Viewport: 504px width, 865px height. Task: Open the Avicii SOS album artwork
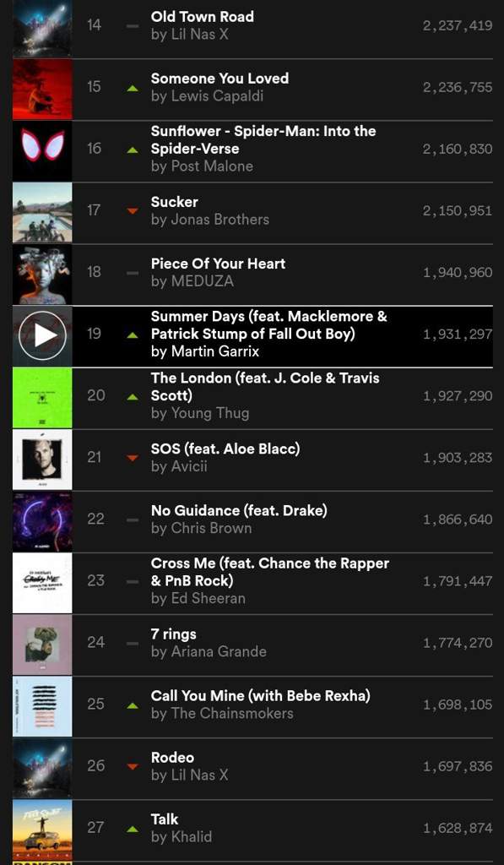(42, 460)
